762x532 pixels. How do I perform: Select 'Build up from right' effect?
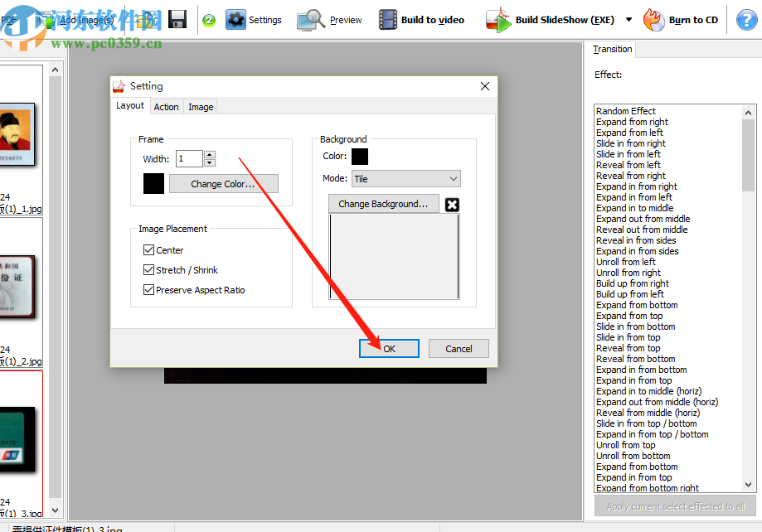coord(633,283)
